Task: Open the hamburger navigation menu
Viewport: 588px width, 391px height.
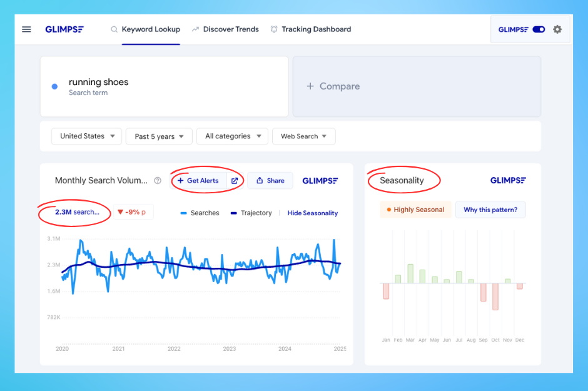Action: (26, 29)
